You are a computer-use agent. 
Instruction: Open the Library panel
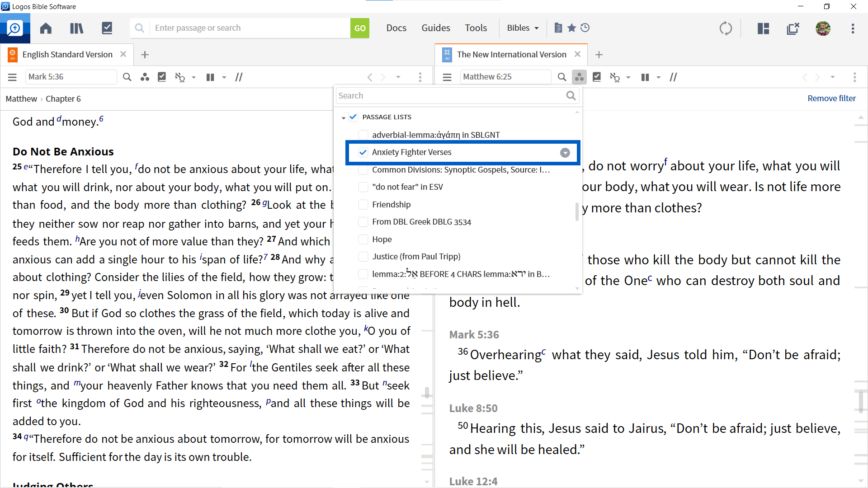pos(76,28)
